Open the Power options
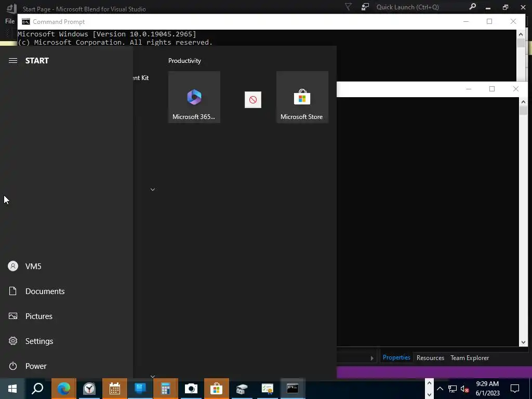The image size is (532, 399). 66,366
